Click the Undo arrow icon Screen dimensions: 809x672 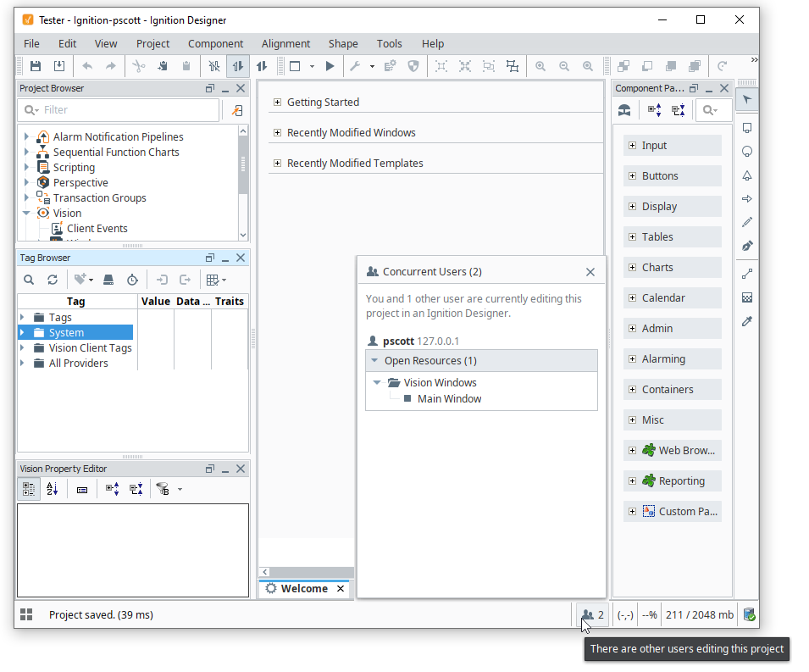click(87, 66)
